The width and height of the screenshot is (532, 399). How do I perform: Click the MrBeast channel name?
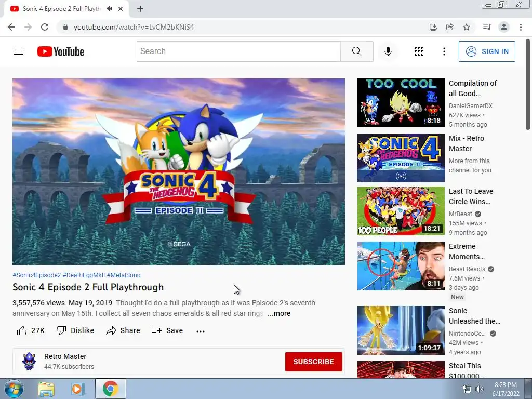[460, 214]
